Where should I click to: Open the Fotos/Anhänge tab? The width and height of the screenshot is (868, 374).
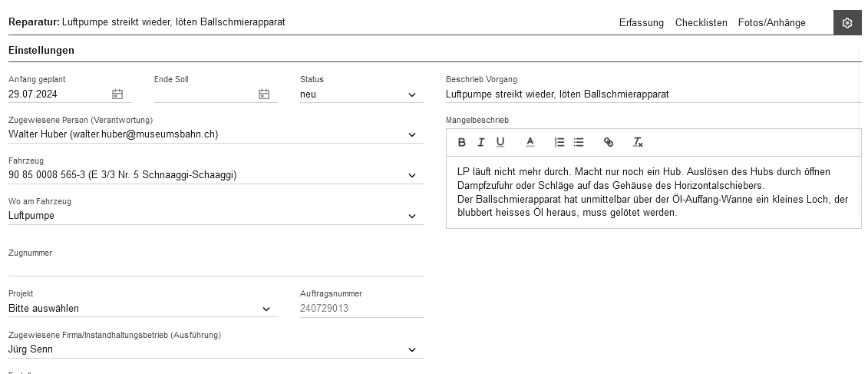(771, 23)
